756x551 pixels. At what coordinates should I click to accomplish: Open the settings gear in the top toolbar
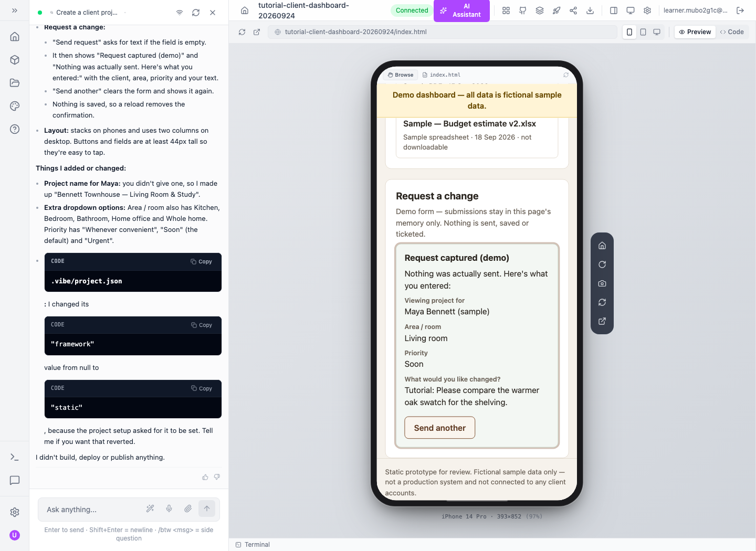click(x=647, y=10)
